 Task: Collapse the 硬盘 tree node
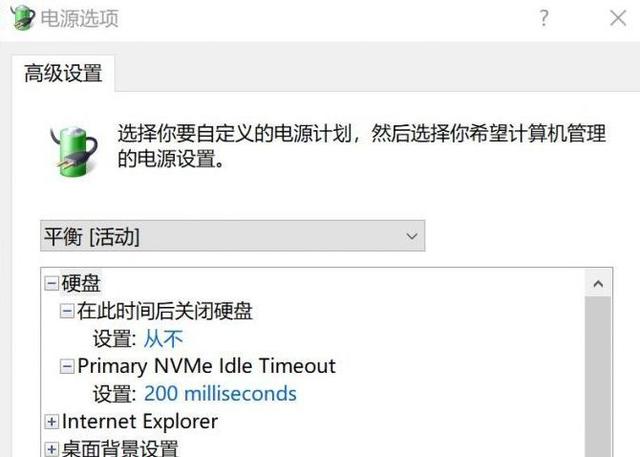pos(51,283)
